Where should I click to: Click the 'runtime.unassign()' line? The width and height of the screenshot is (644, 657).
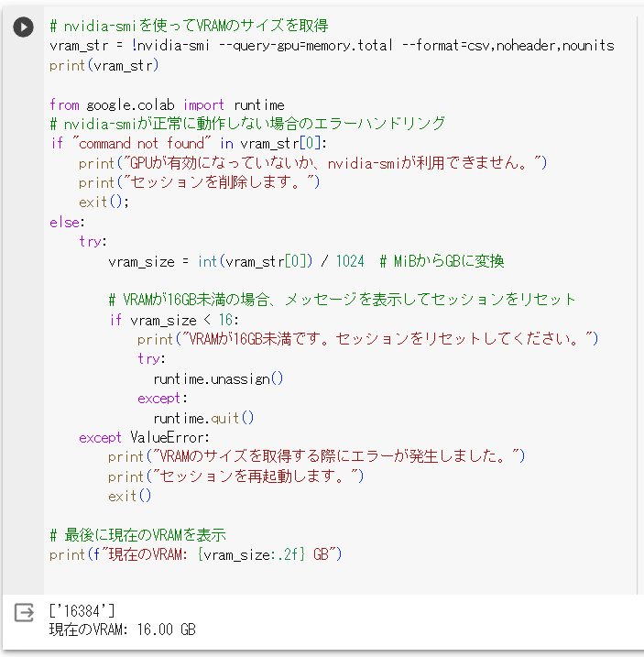point(218,379)
